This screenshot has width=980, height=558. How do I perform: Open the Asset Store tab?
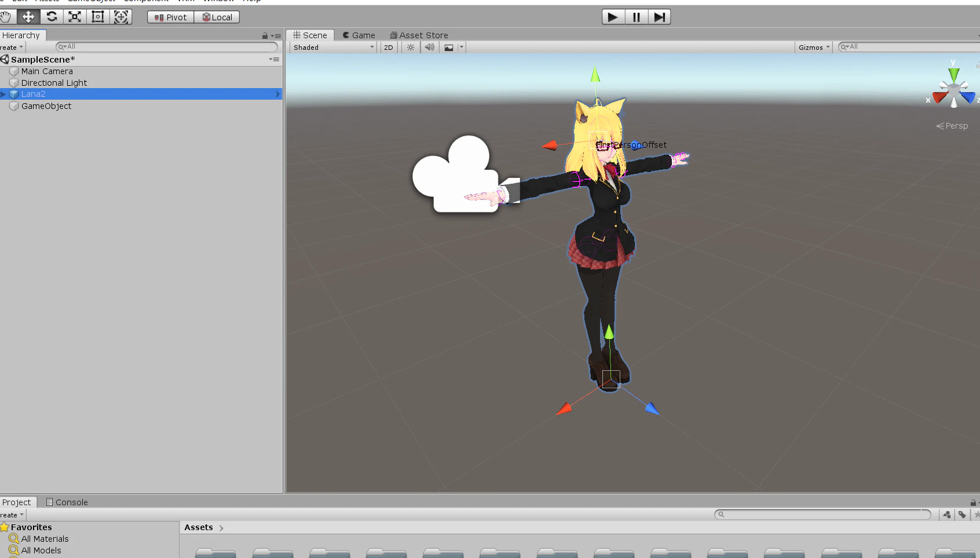point(419,35)
